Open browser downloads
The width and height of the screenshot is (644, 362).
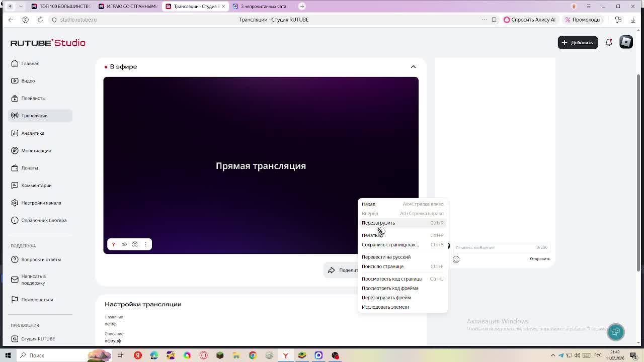[x=632, y=20]
